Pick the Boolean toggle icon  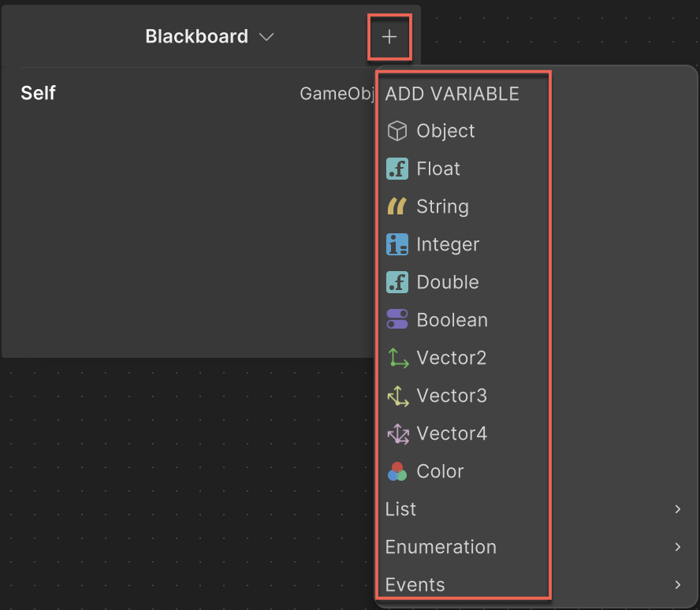(397, 320)
